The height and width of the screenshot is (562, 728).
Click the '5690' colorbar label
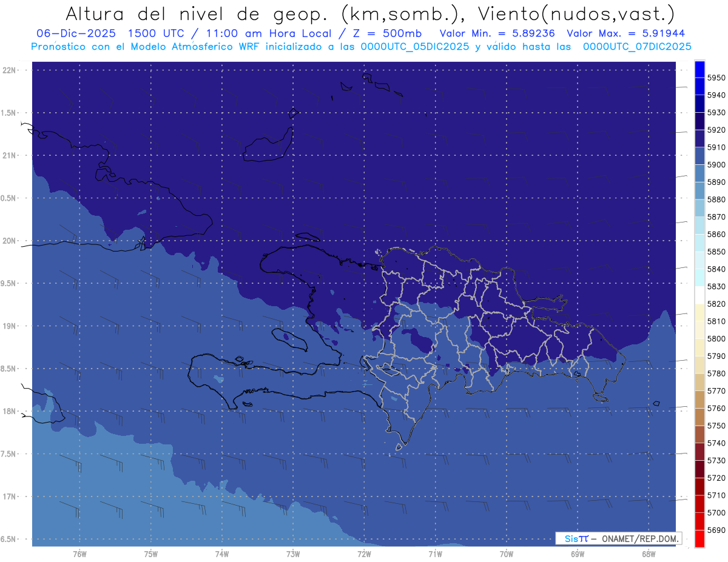716,530
